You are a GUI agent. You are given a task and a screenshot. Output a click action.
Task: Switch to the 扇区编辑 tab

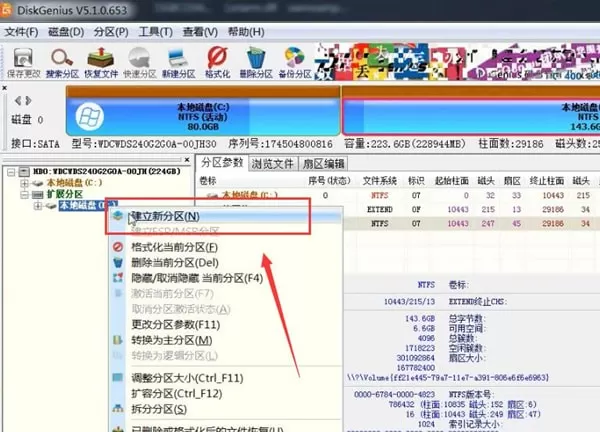(x=323, y=164)
